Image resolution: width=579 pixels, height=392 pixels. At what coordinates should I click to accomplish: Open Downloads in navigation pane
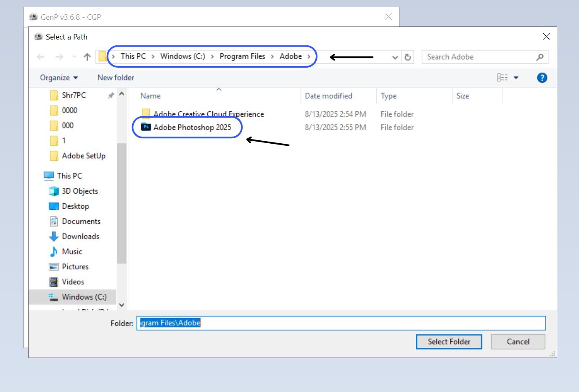click(x=80, y=237)
